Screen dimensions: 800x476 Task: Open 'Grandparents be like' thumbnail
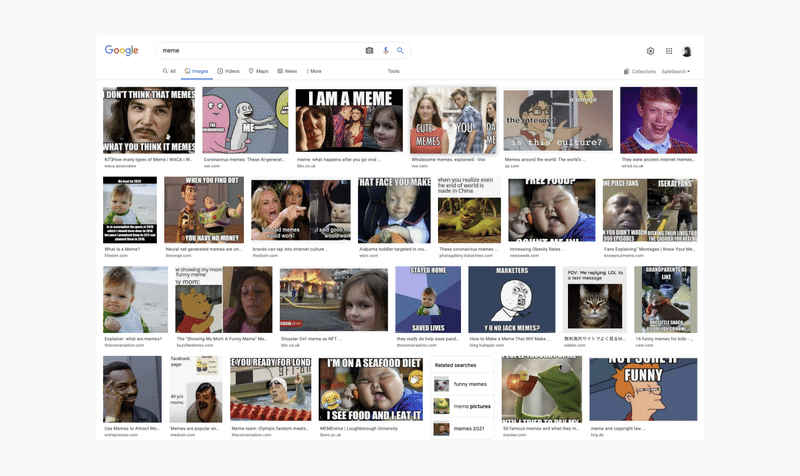(666, 299)
